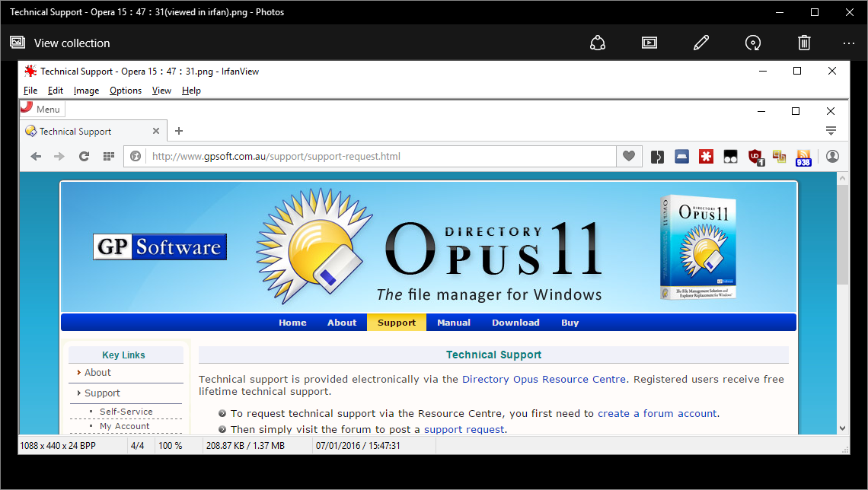Viewport: 868px width, 490px height.
Task: Go back using Opera's back arrow
Action: (36, 157)
